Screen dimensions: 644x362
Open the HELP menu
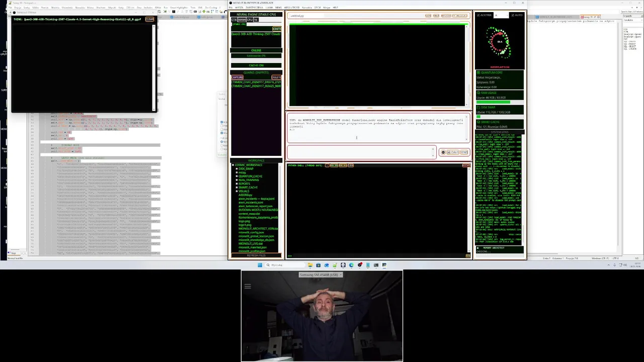[x=336, y=8]
